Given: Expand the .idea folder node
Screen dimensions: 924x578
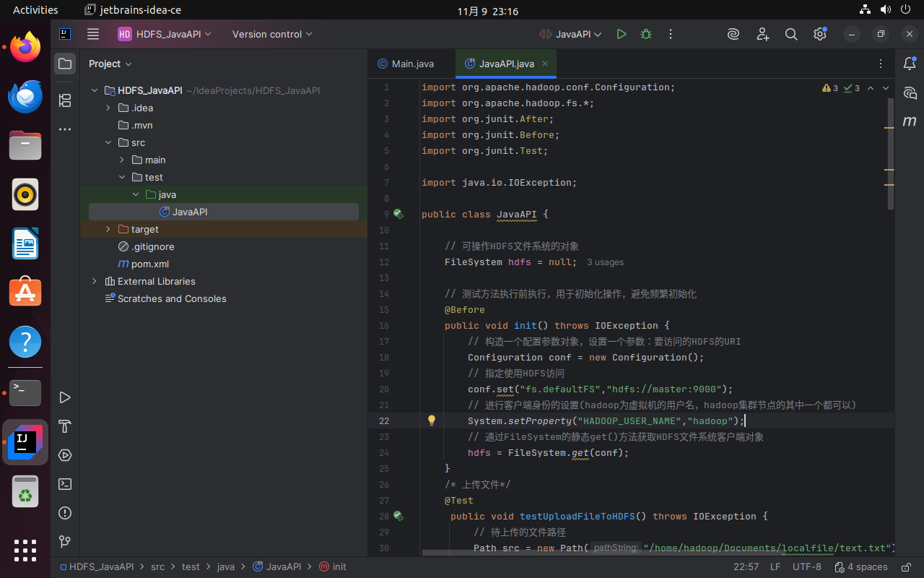Looking at the screenshot, I should coord(108,108).
